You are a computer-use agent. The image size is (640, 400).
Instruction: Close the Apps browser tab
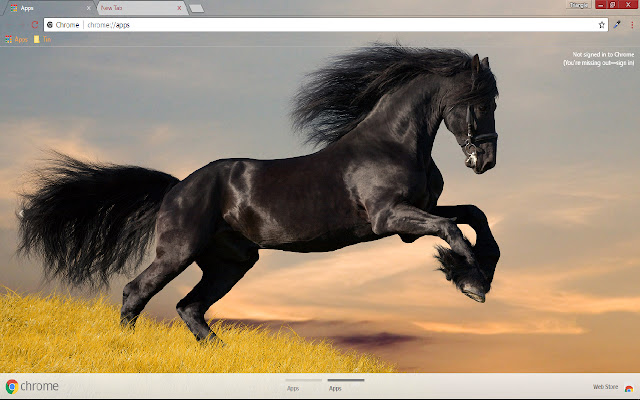(x=89, y=8)
